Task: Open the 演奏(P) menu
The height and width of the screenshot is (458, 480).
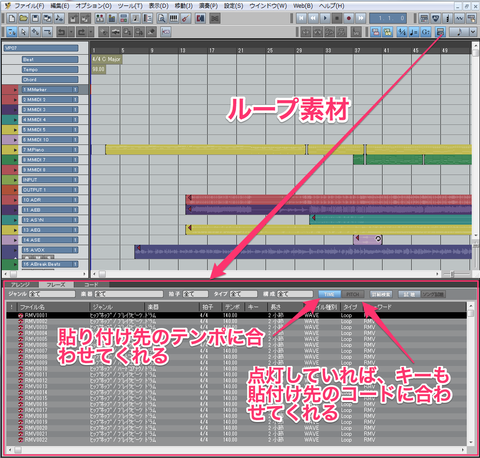Action: [208, 6]
